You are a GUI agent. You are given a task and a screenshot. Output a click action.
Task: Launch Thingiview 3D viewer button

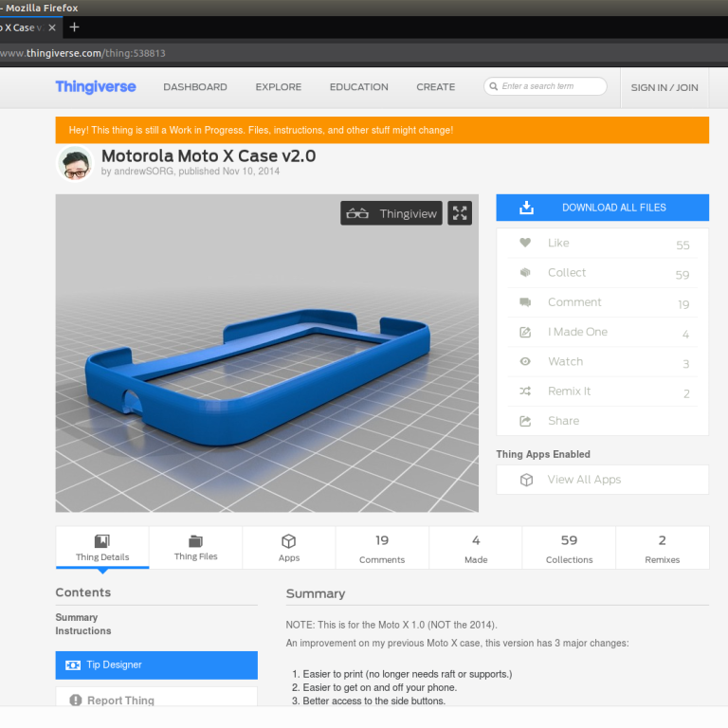point(391,213)
